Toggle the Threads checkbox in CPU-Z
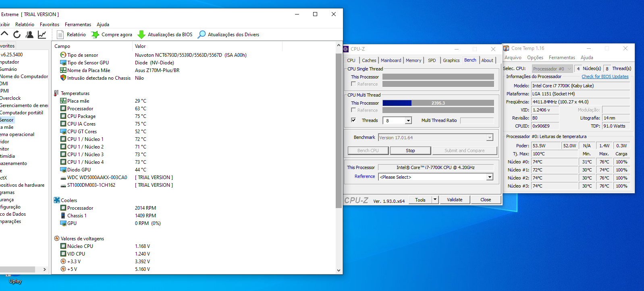 point(353,120)
